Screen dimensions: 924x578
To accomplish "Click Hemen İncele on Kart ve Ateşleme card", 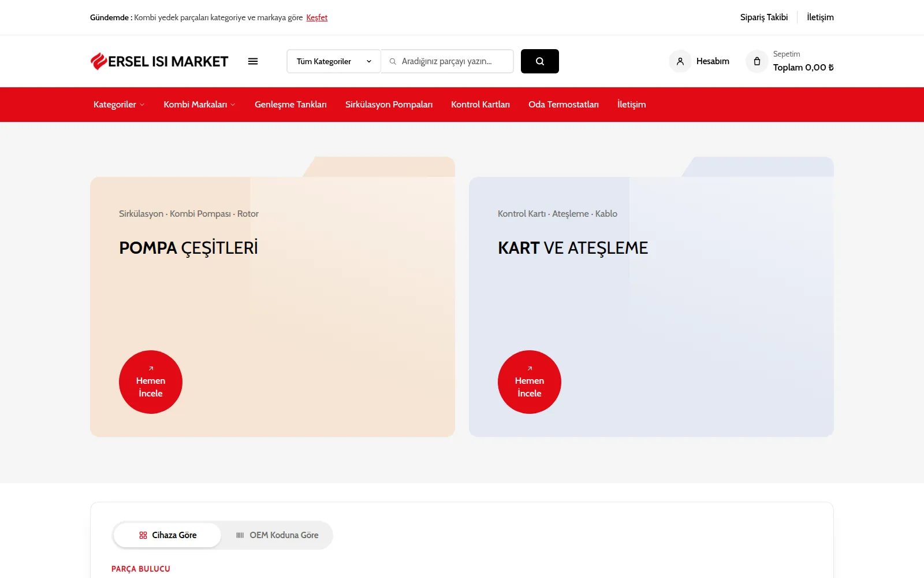I will [x=530, y=382].
